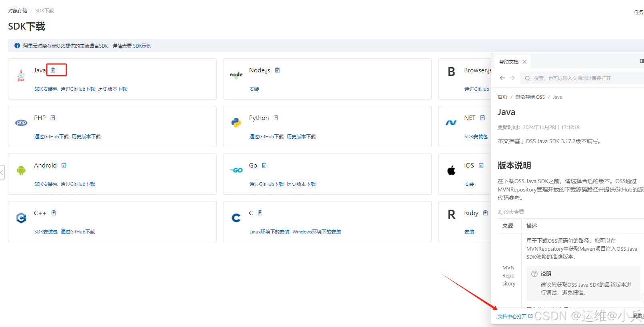Open 文档中心打开 link in help panel
The height and width of the screenshot is (327, 644).
tap(515, 316)
